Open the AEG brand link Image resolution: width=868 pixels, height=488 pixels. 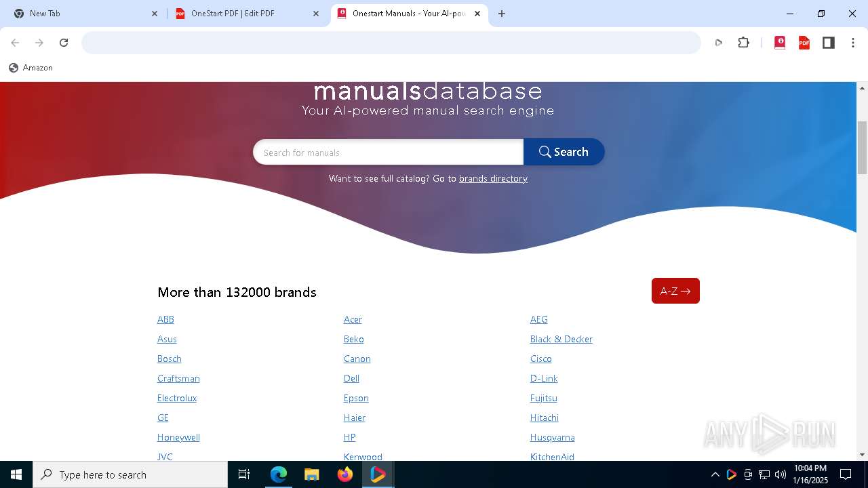539,319
